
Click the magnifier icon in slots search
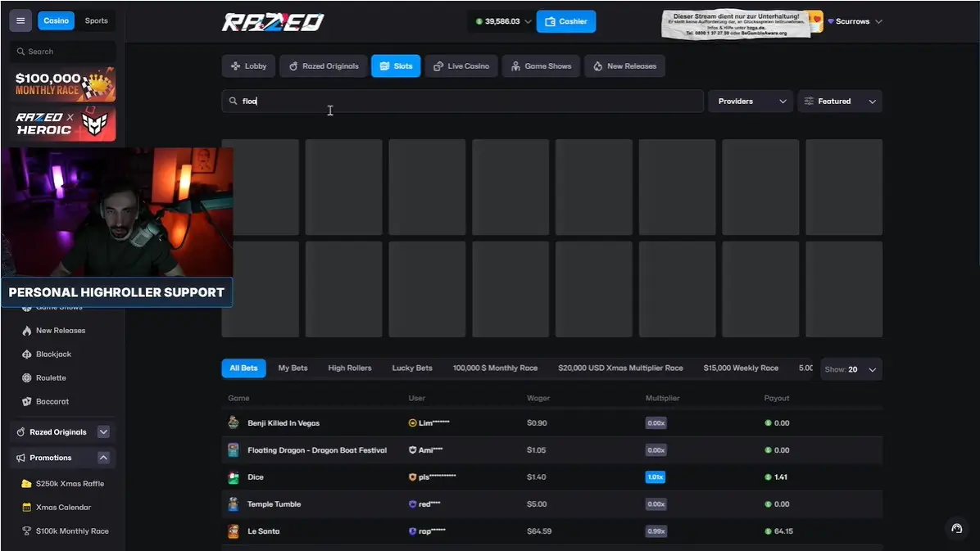coord(234,102)
